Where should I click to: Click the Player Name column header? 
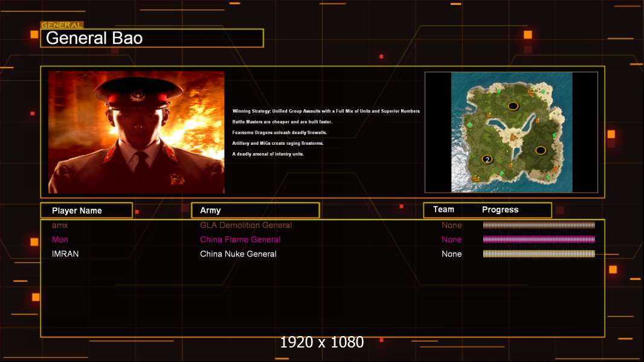[86, 211]
